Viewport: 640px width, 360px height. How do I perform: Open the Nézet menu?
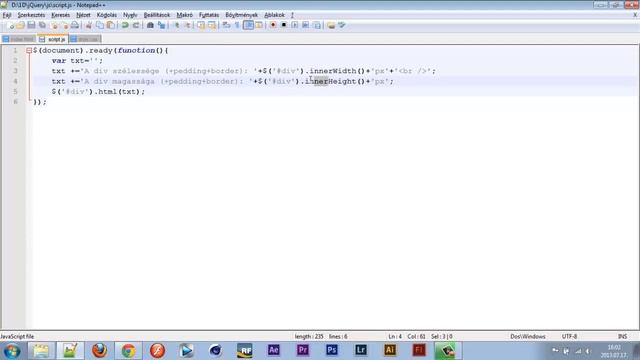(83, 15)
